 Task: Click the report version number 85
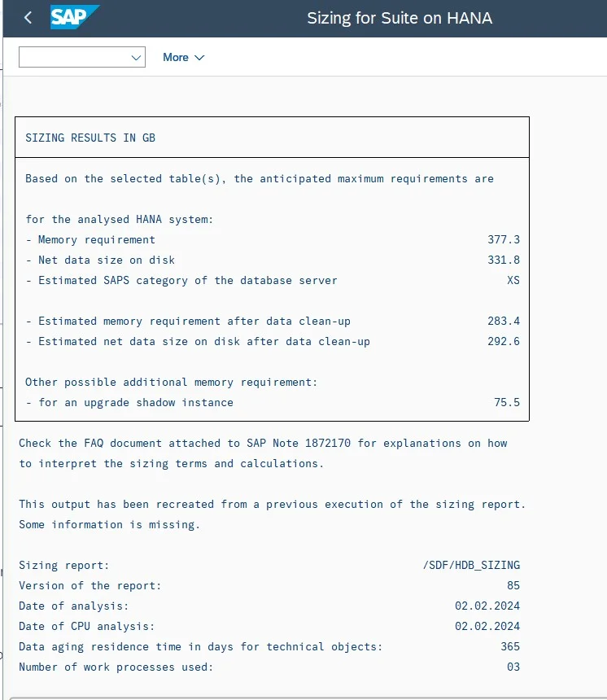tap(513, 586)
